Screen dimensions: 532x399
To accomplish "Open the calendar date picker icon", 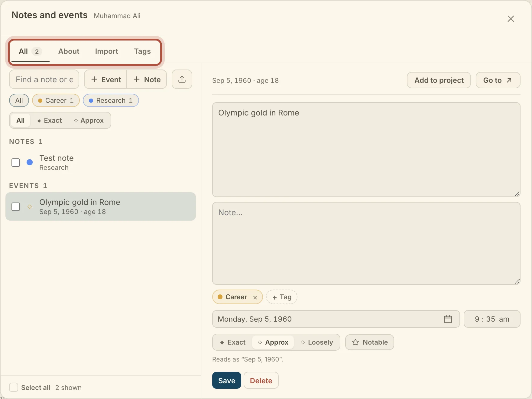I will click(448, 319).
